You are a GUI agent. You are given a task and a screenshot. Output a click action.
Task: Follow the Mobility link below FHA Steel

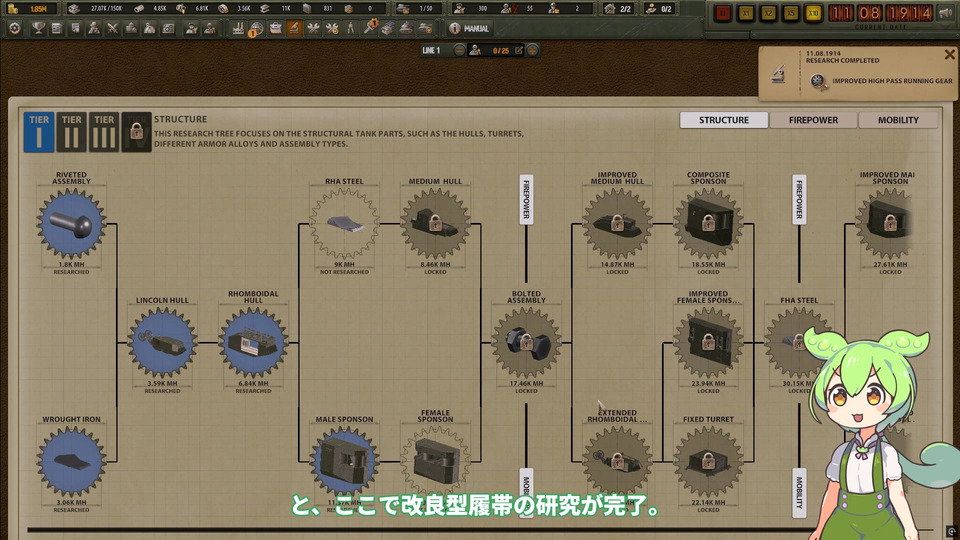(x=799, y=493)
